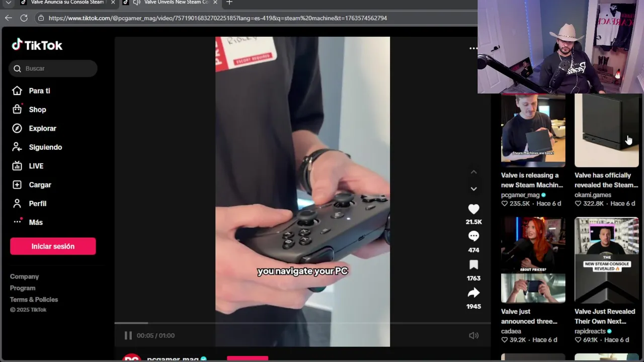Open Cargar upload page
This screenshot has height=362, width=644.
pyautogui.click(x=32, y=185)
